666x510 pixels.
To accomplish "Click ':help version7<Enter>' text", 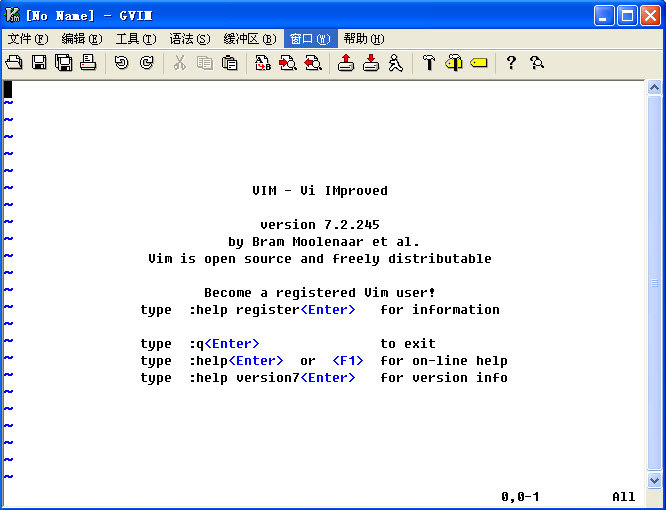I will tap(272, 378).
